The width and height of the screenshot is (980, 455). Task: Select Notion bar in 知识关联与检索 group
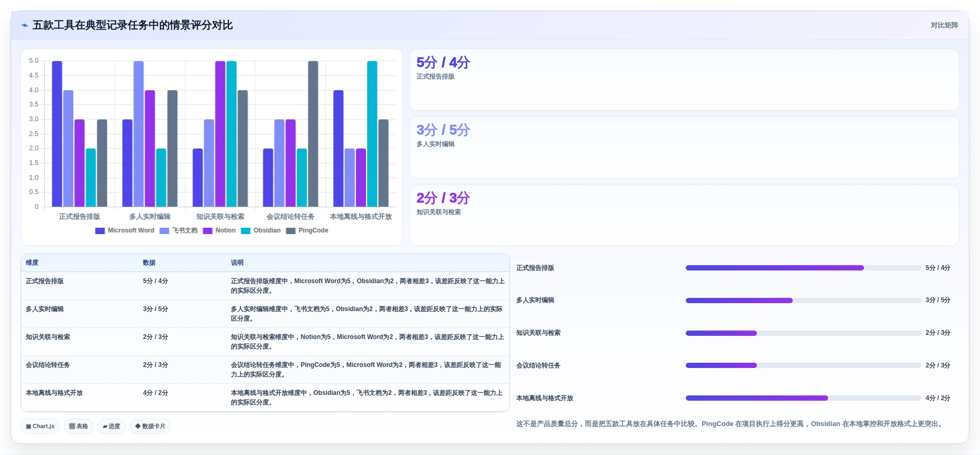pos(220,134)
